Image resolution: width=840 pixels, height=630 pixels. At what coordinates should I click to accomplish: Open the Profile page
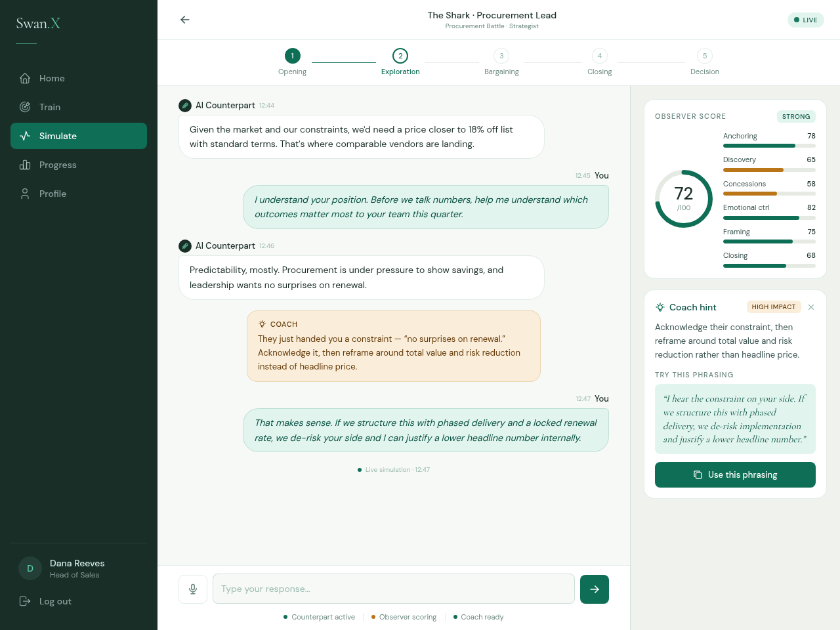pos(79,194)
